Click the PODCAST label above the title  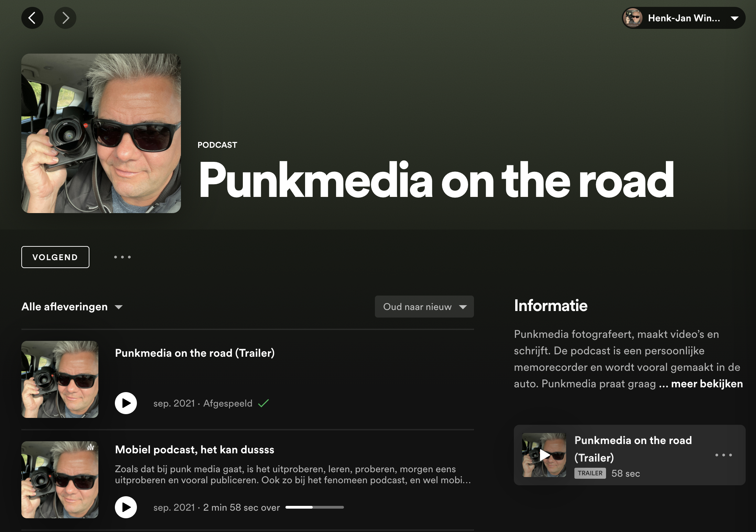[x=217, y=145]
